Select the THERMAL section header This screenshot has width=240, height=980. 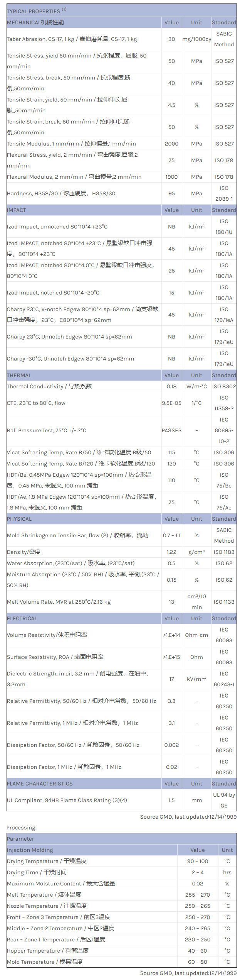tap(19, 375)
